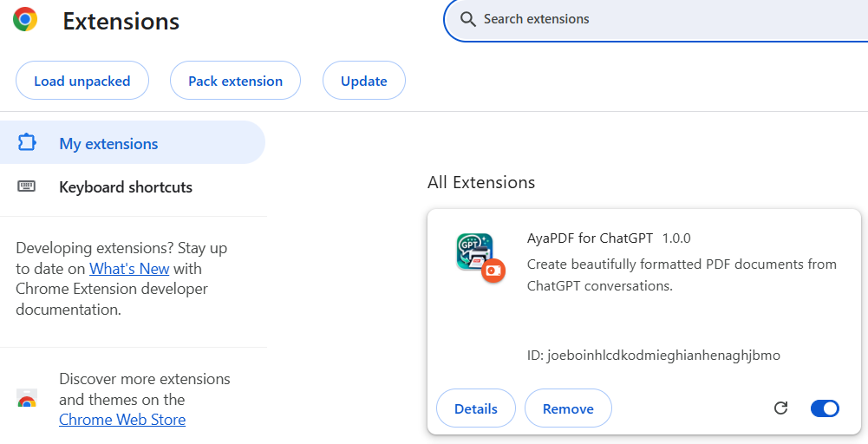Click the Chrome Web Store icon
Screen dimensions: 868x444
[27, 399]
